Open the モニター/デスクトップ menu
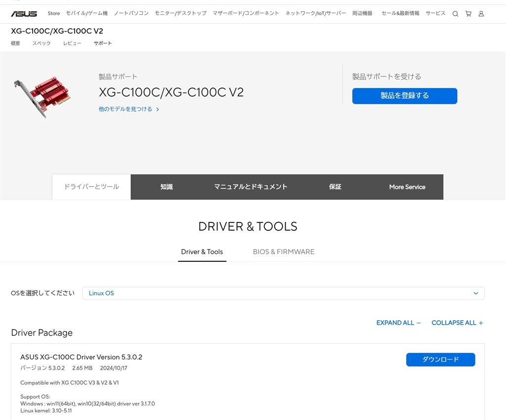This screenshot has width=506, height=420. pyautogui.click(x=180, y=13)
